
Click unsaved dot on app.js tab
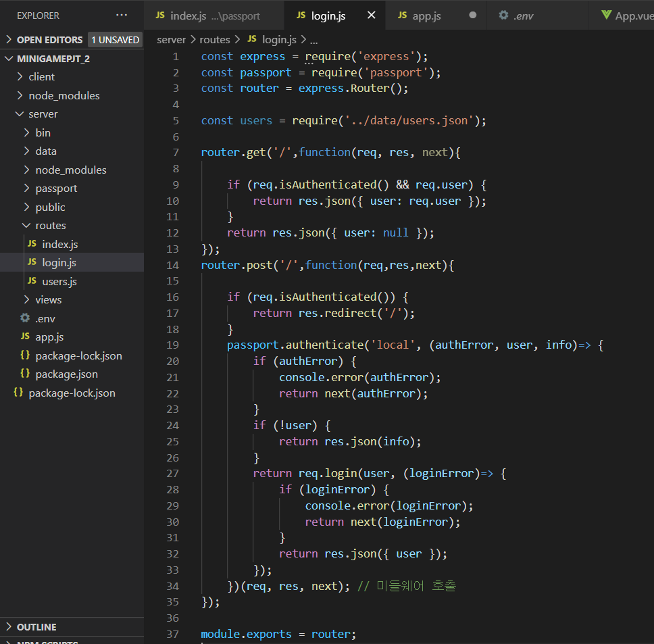click(x=472, y=16)
